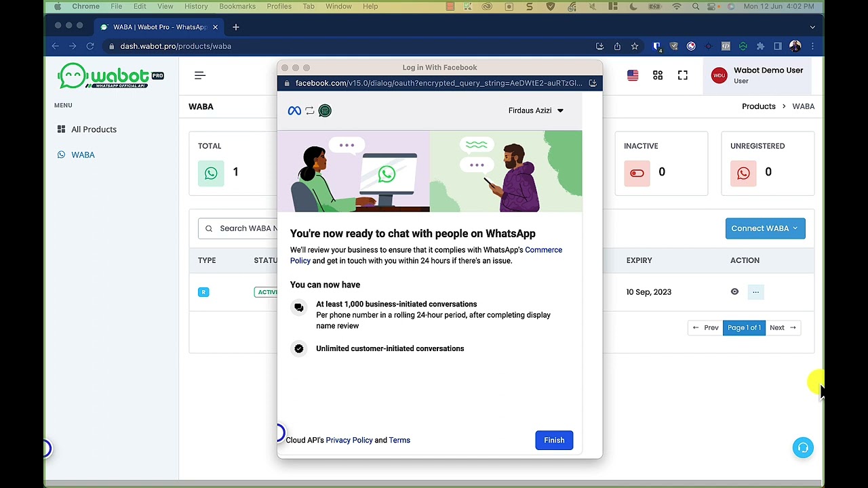Click the Finish button in Facebook dialog

pos(554,440)
